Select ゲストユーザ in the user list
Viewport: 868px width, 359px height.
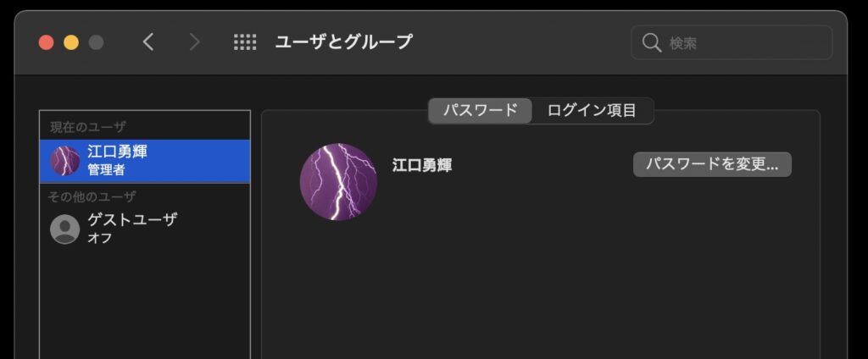pyautogui.click(x=145, y=229)
